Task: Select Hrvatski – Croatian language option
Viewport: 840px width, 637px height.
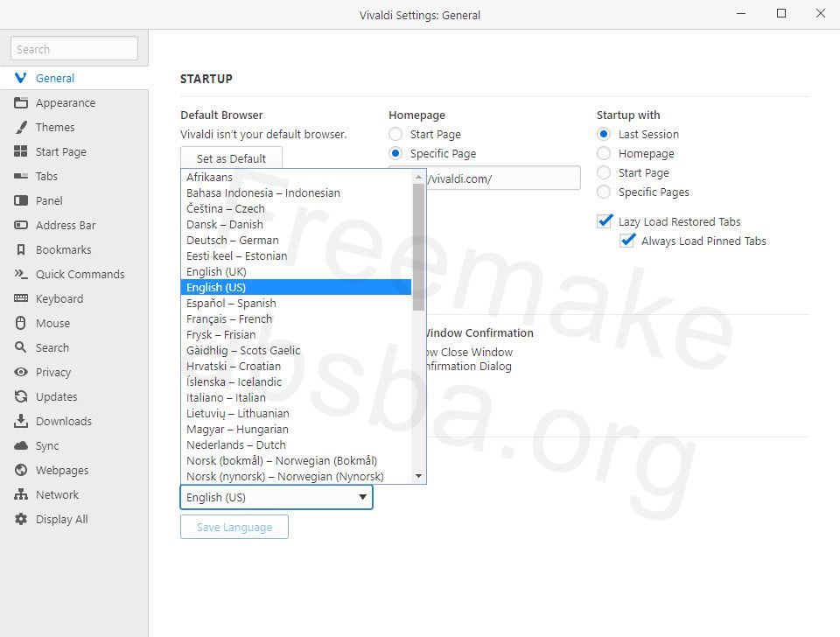Action: coord(297,366)
